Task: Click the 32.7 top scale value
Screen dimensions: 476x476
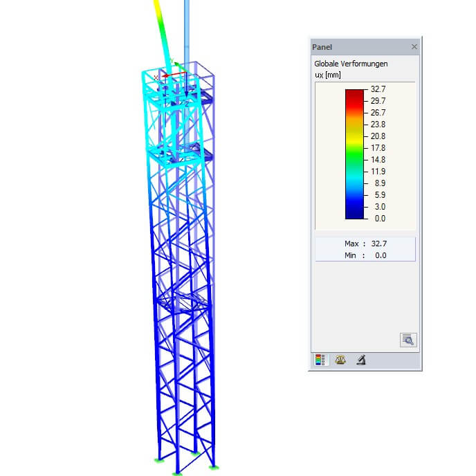Action: 378,89
